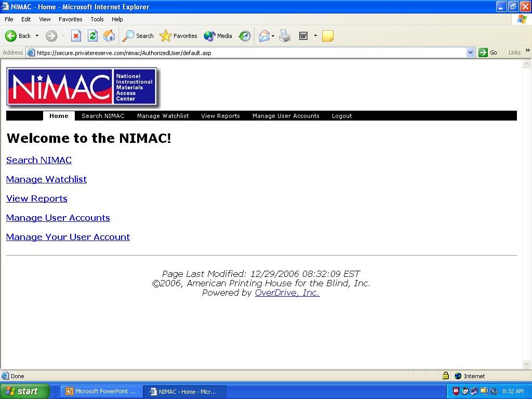
Task: Select Manage Watchlist in the black navigation bar
Action: tap(163, 116)
